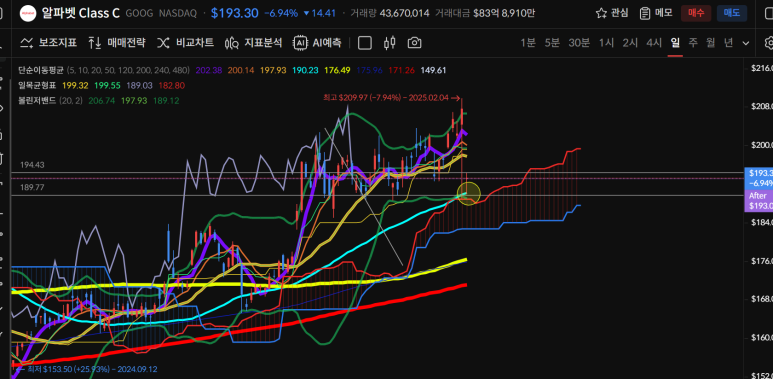Viewport: 773px width, 379px height.
Task: Select the 일 daily interval tab
Action: click(675, 43)
